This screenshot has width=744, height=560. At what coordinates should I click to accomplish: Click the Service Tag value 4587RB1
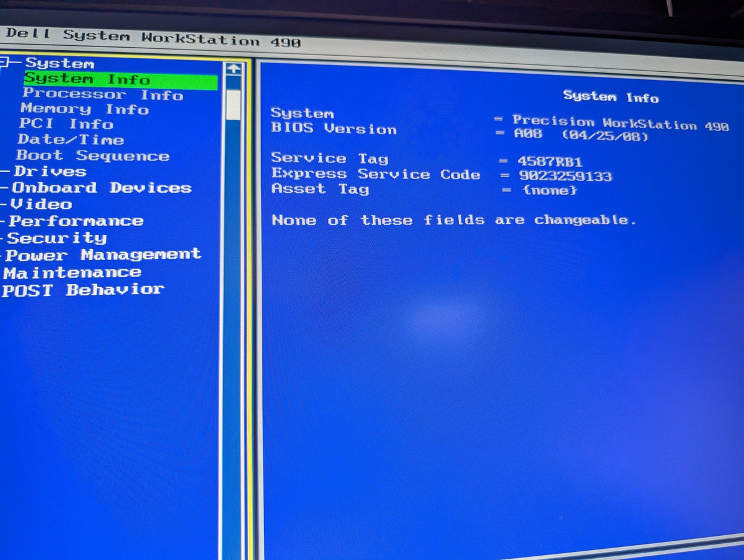tap(550, 162)
